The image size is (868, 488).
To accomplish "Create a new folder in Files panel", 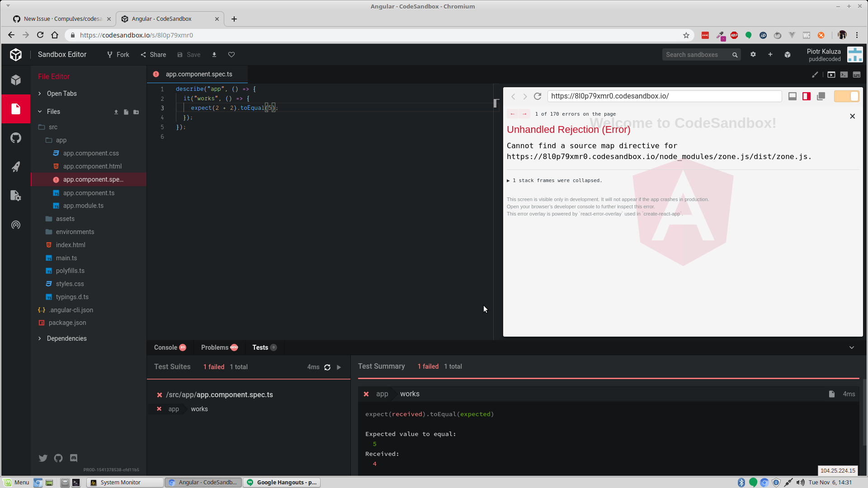I will tap(136, 112).
